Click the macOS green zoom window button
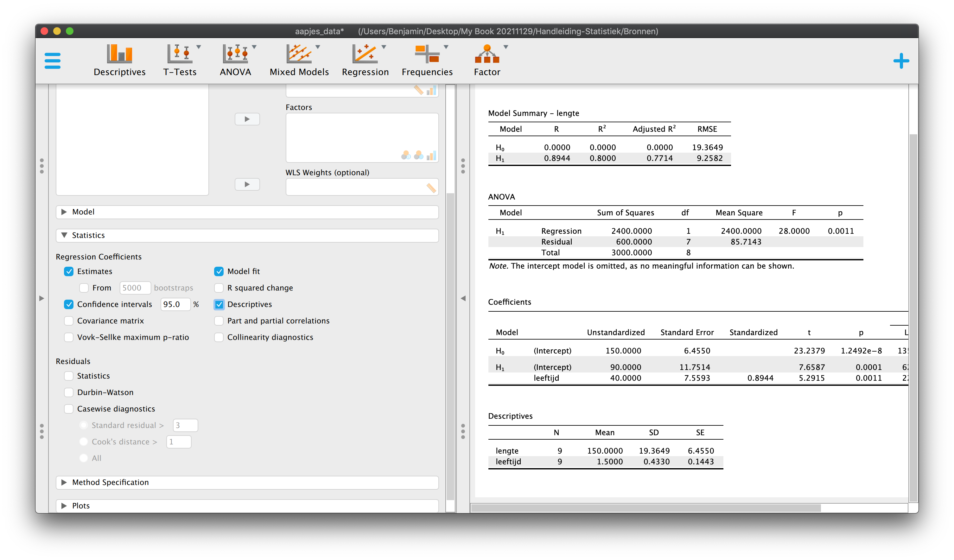Screen dimensions: 954x560 click(70, 31)
